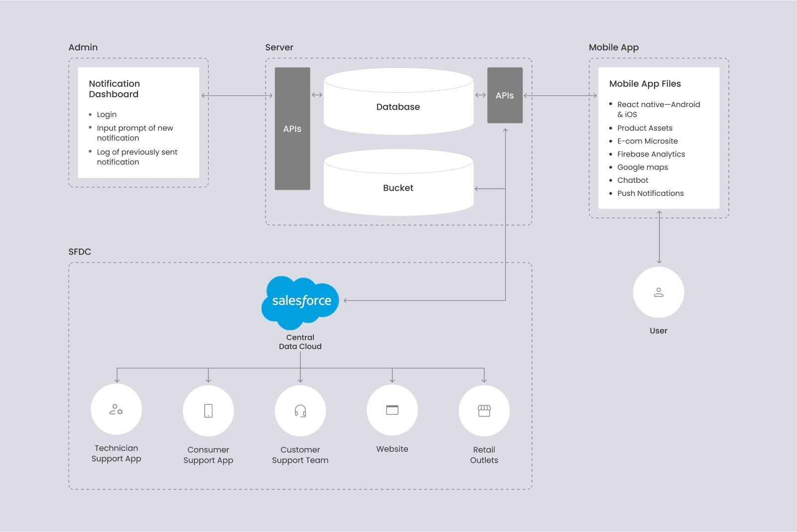This screenshot has width=797, height=532.
Task: Click the Technician Support App icon
Action: (116, 409)
